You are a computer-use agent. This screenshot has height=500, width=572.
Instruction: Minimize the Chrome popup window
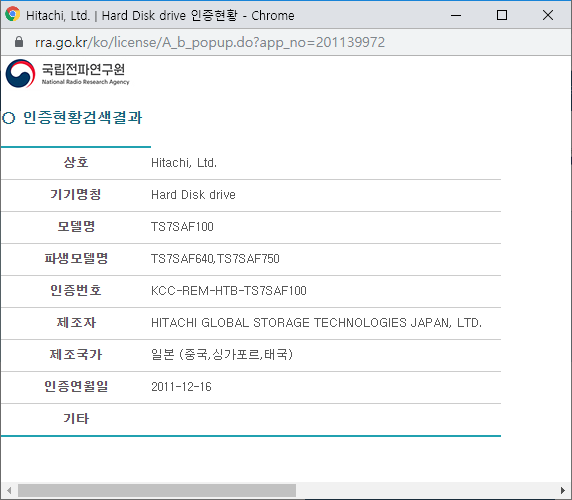(x=456, y=15)
